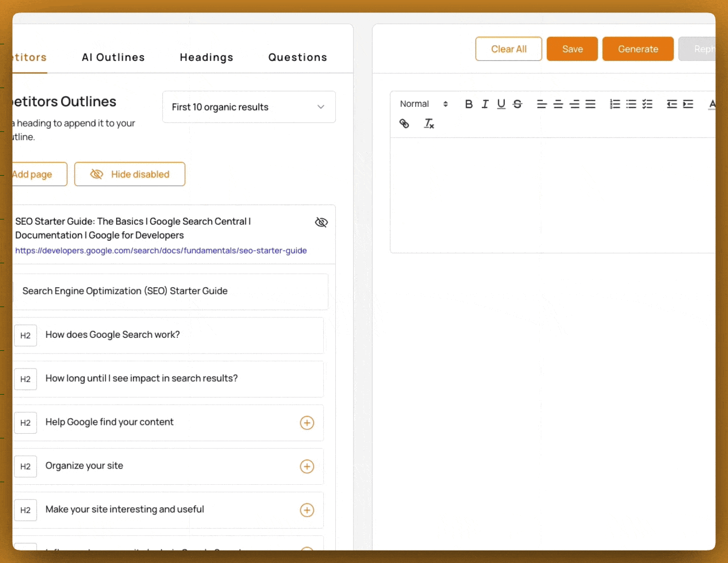Screen dimensions: 728x563
Task: Add 'Help Google find your content' heading
Action: pyautogui.click(x=307, y=423)
